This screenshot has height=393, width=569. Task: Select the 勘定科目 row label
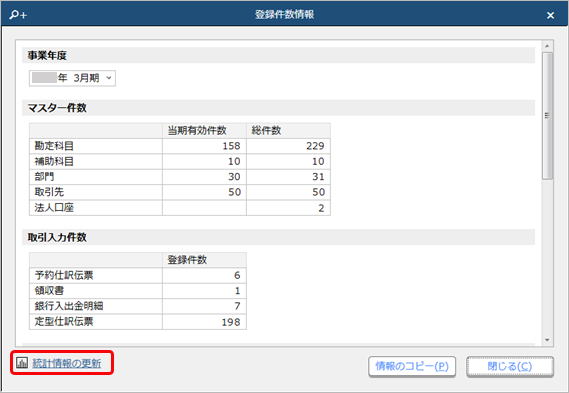[x=54, y=146]
